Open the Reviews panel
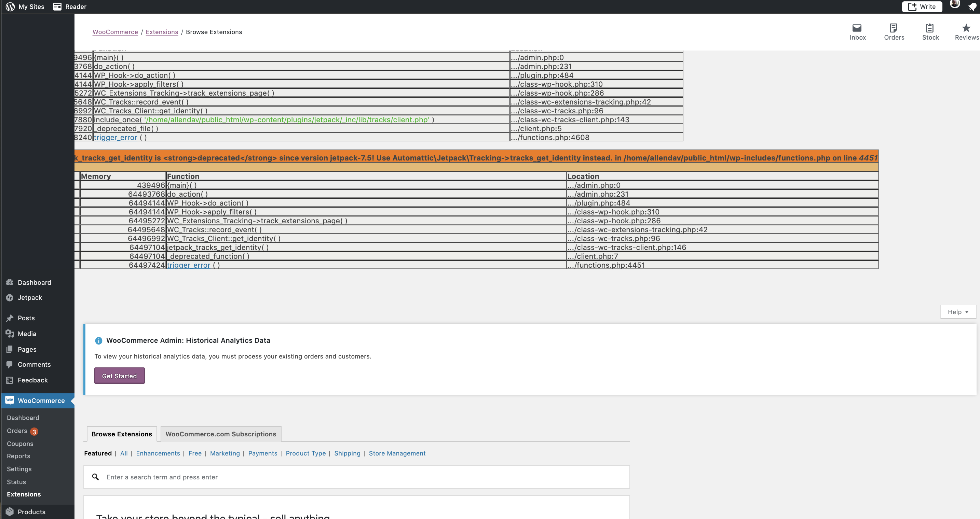Viewport: 980px width, 519px height. [x=966, y=32]
